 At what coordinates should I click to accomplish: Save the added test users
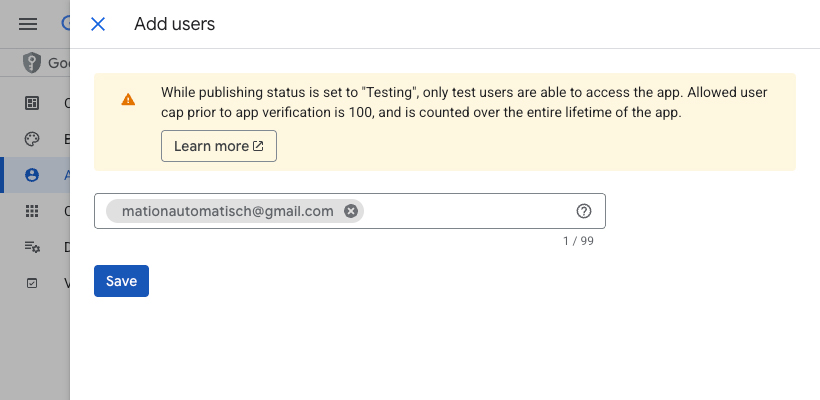121,281
